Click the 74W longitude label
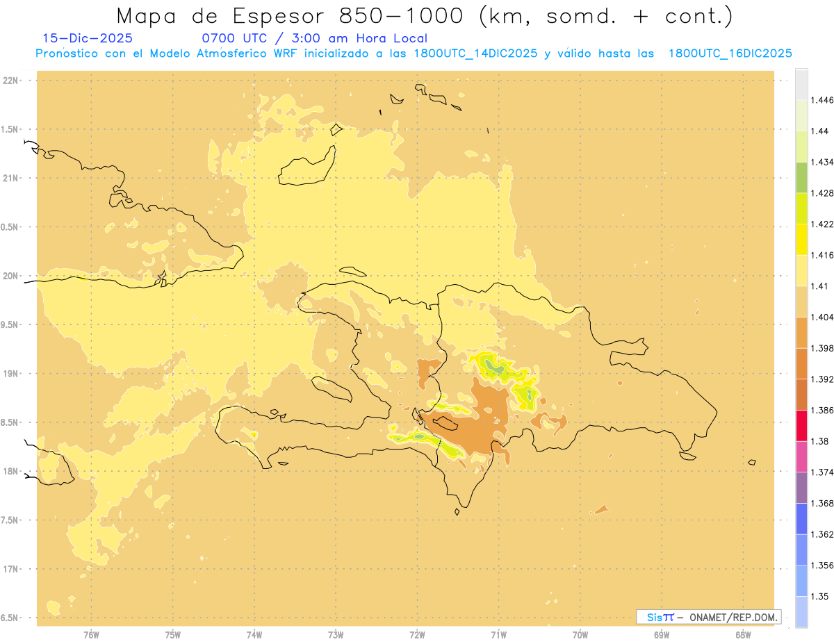 254,636
